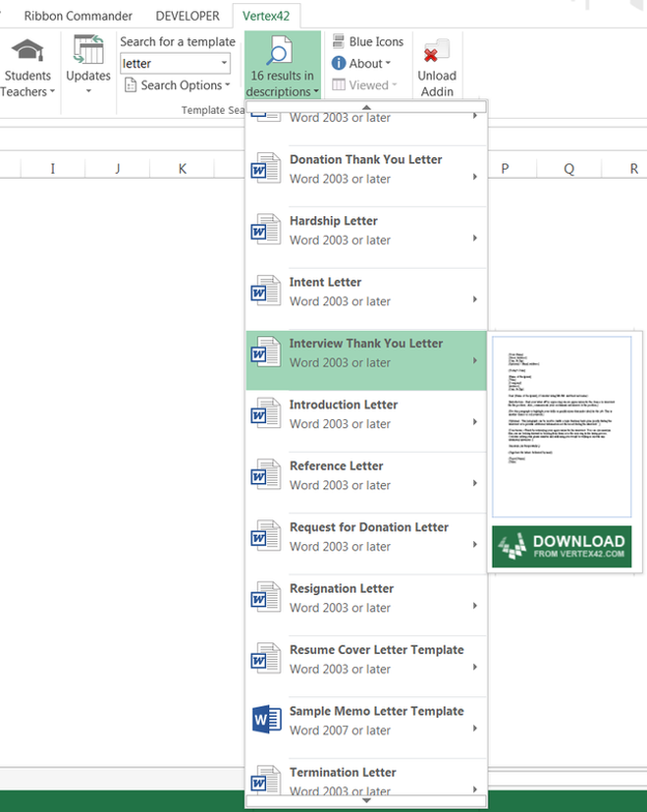Screen dimensions: 647x812
Task: Expand submenu arrow for Donation Thank You Letter
Action: [x=474, y=177]
